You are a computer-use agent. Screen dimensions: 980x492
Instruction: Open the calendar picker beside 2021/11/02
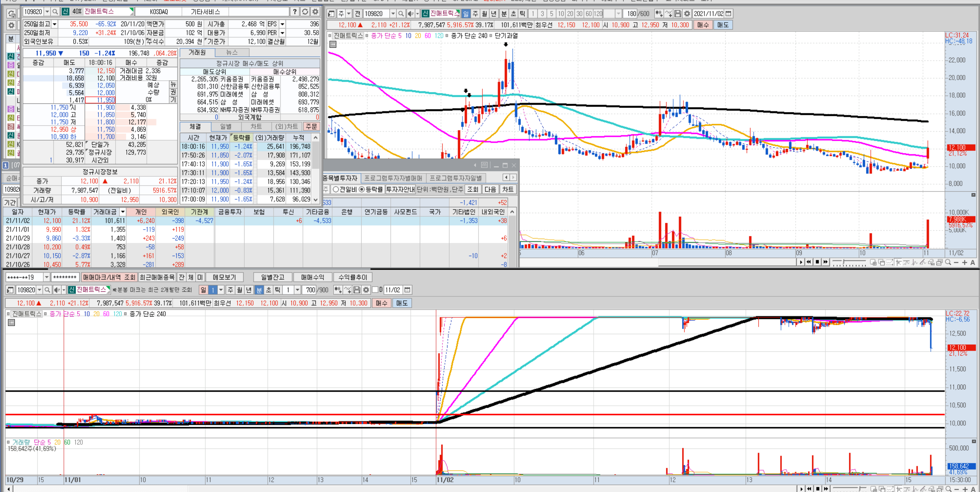pyautogui.click(x=728, y=14)
